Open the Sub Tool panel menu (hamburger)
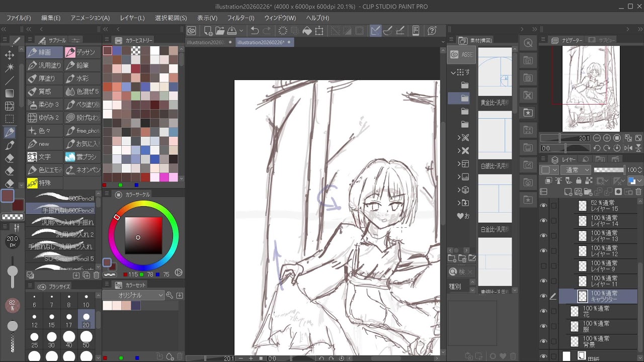 click(31, 40)
